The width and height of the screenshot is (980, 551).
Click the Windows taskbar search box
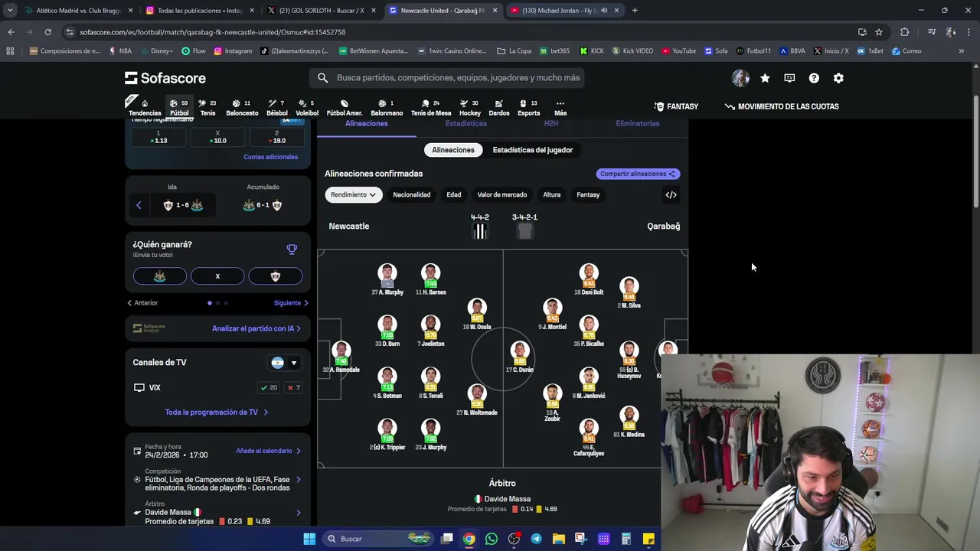[x=377, y=539]
